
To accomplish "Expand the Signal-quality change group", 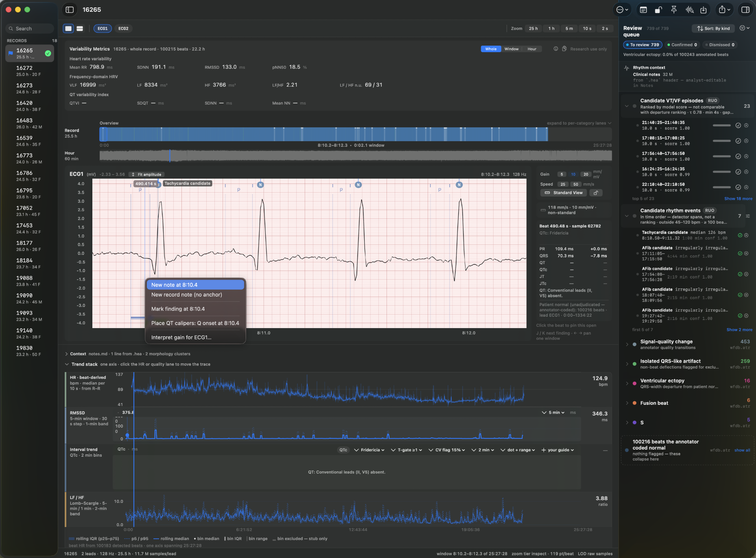I will click(x=627, y=344).
